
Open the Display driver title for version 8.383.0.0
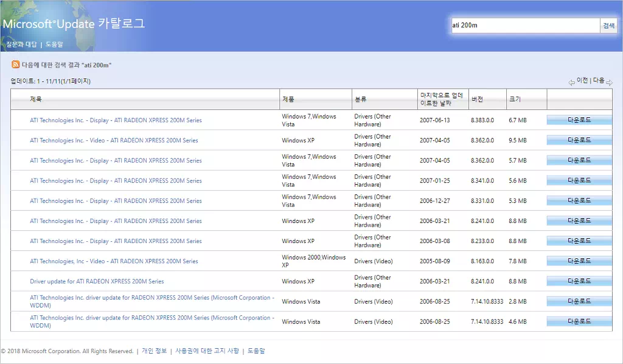coord(116,120)
